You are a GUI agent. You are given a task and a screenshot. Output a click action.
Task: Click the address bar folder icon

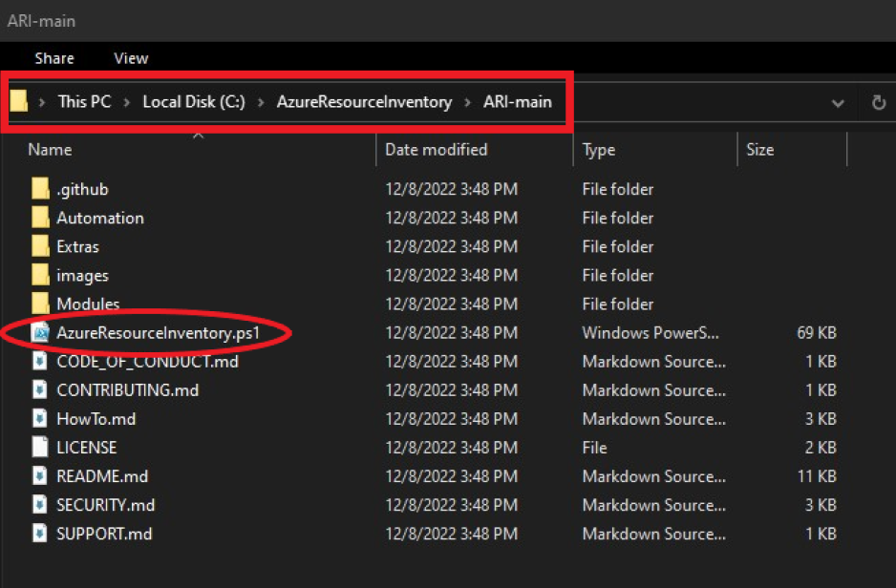[x=19, y=102]
